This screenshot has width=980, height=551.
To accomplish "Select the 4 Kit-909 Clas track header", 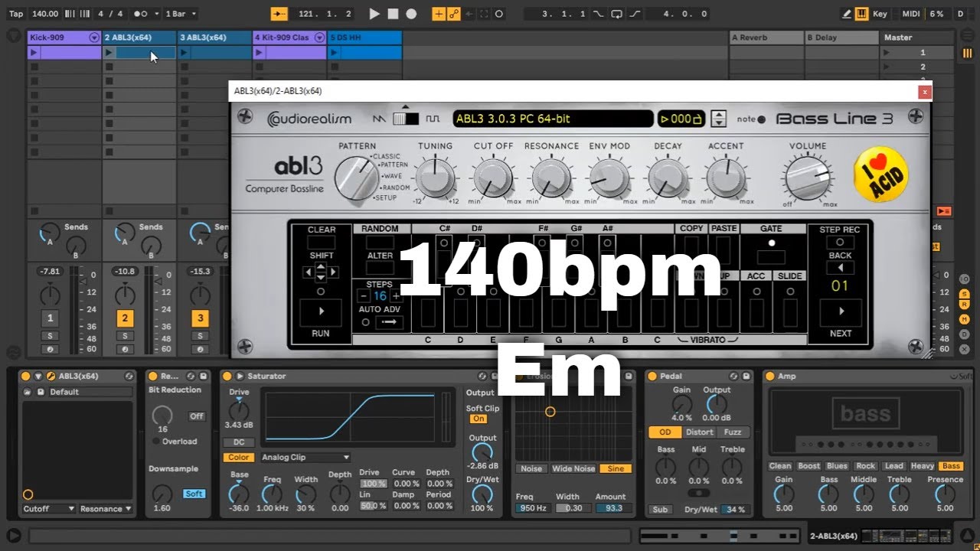I will point(289,37).
